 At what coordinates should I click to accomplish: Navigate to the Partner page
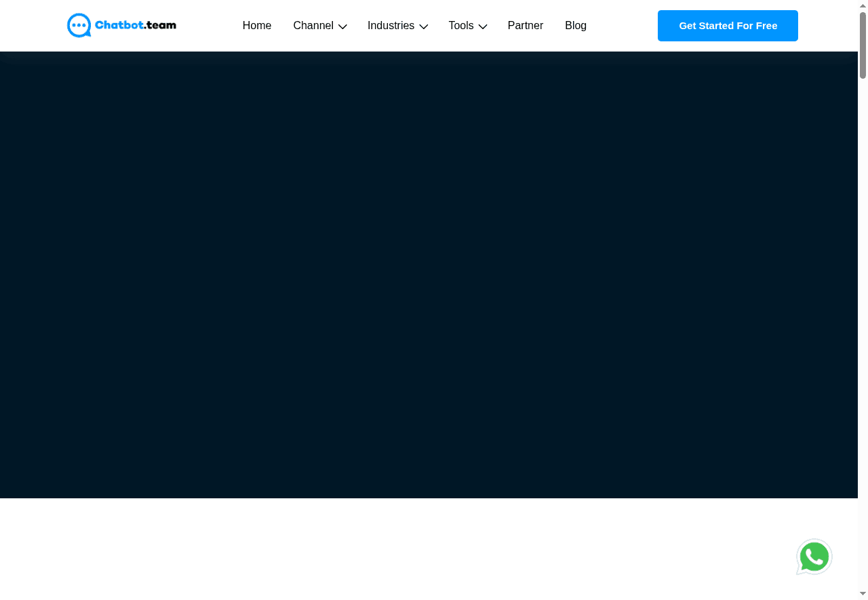pos(525,25)
